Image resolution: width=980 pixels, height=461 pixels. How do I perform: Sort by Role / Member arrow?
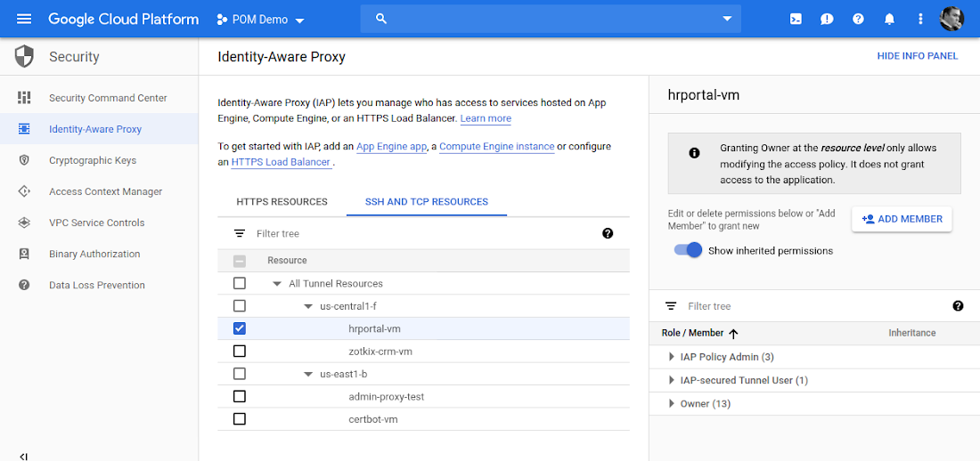click(734, 334)
